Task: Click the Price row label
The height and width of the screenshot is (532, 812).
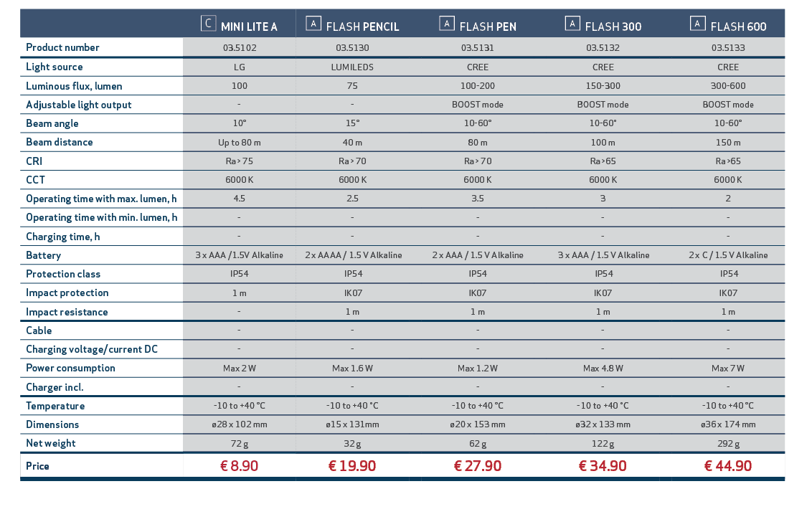Action: (x=37, y=466)
